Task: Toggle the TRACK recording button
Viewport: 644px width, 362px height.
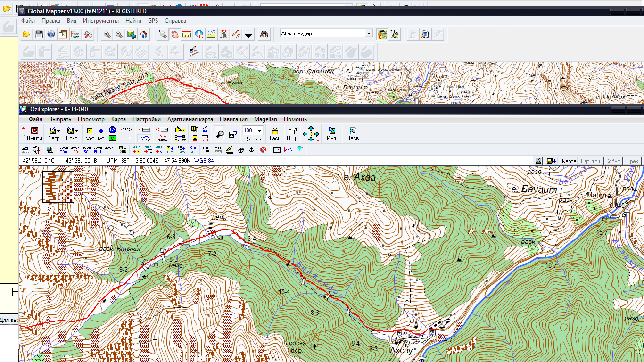Action: (126, 129)
